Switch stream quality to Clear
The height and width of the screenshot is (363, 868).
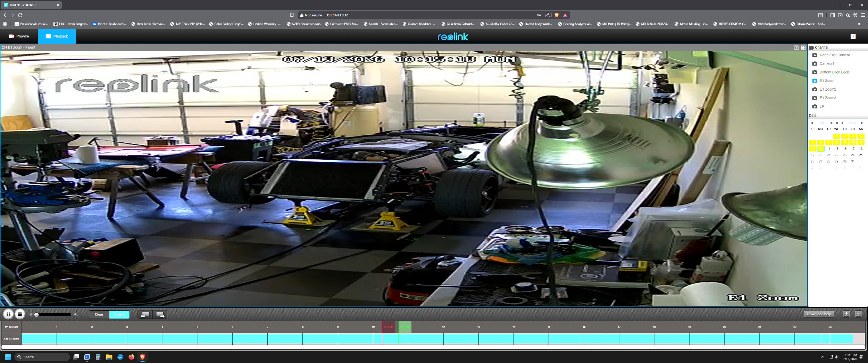click(x=99, y=314)
